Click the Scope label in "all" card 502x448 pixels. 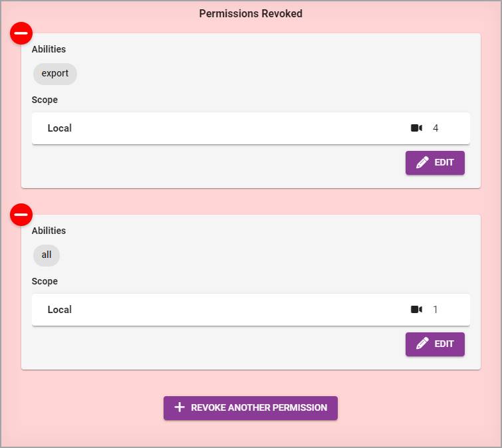point(45,281)
